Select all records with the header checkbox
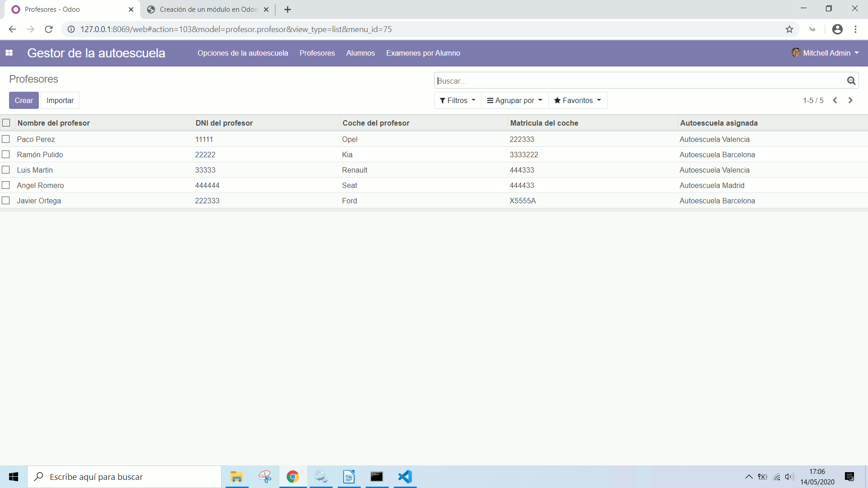 6,122
